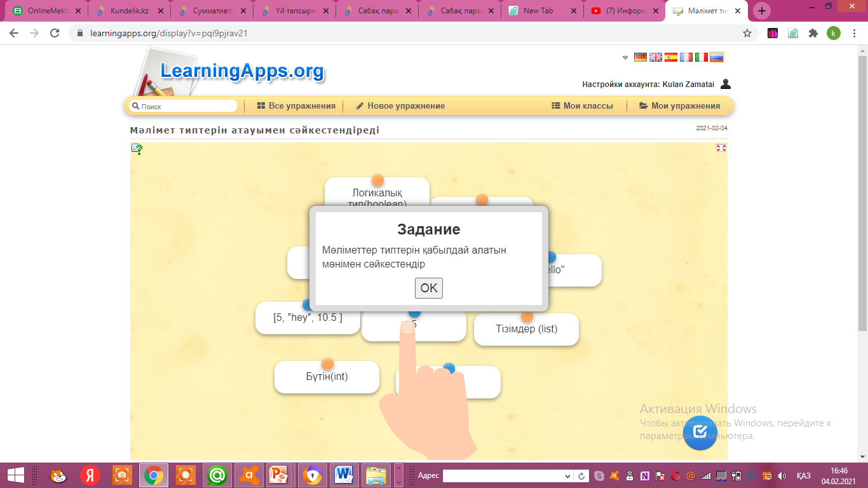868x488 pixels.
Task: Switch to the YouTube Информ tab
Action: 625,11
